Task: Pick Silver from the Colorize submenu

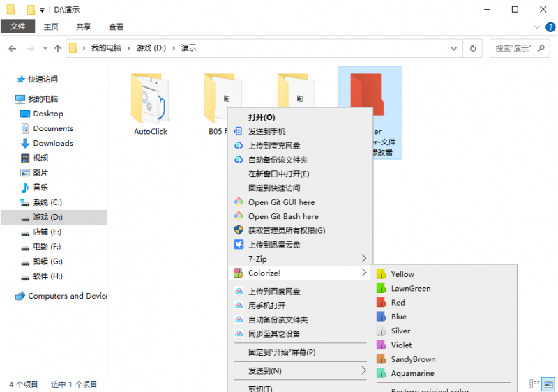Action: point(444,331)
